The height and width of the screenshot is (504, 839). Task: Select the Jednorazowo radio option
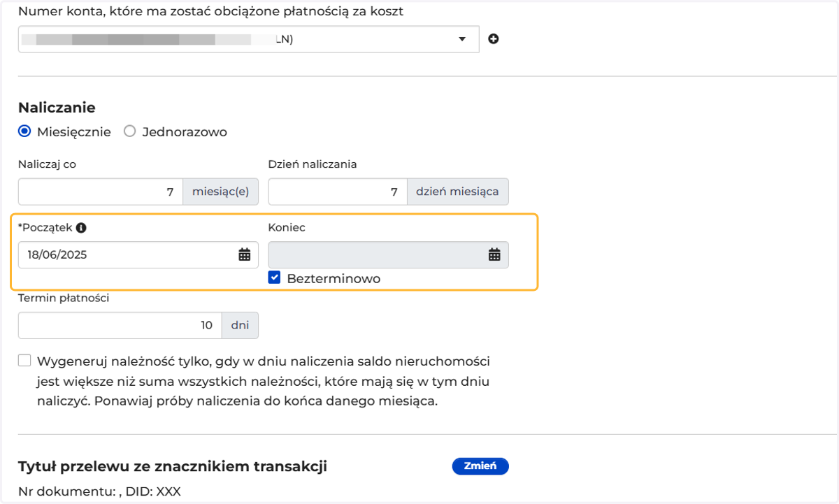tap(129, 131)
